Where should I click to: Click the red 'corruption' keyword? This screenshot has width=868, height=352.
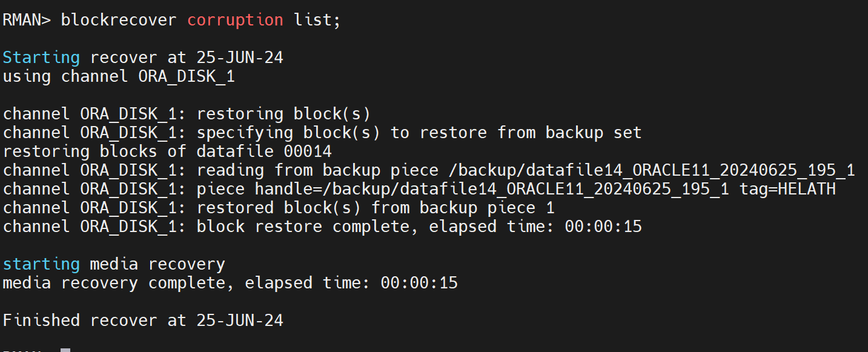(235, 20)
